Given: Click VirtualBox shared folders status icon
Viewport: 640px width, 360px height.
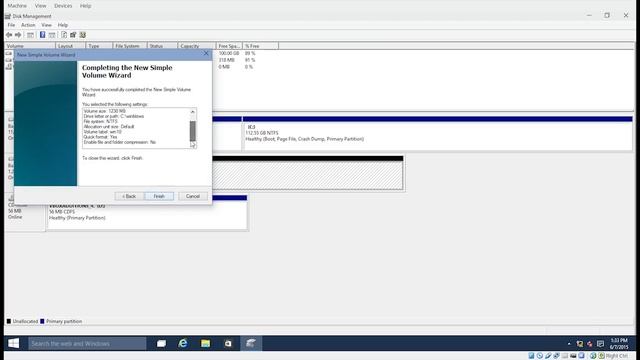Looking at the screenshot, I should [x=565, y=356].
